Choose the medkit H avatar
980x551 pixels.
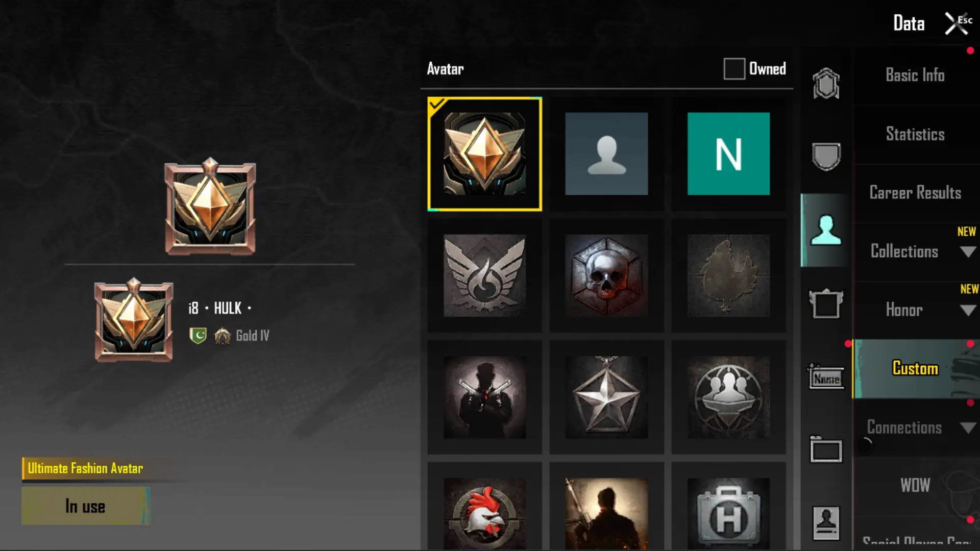[x=728, y=514]
